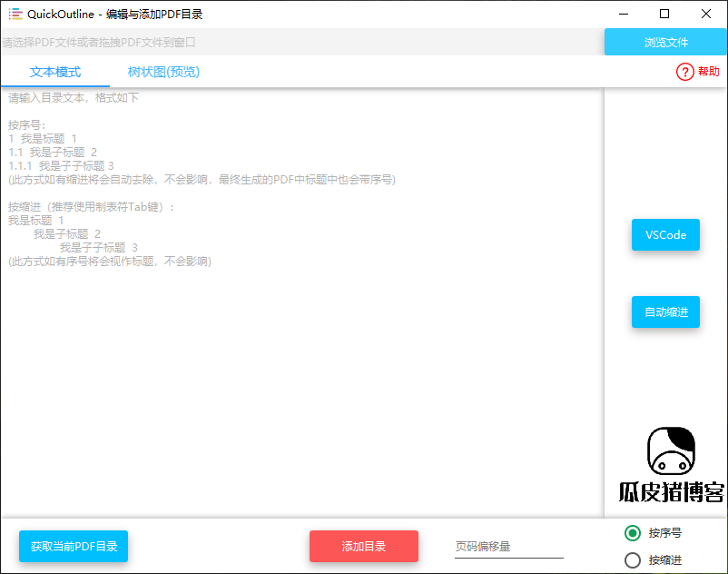Click the 瓜皮猪博客 pig logo
This screenshot has height=574, width=728.
click(671, 465)
